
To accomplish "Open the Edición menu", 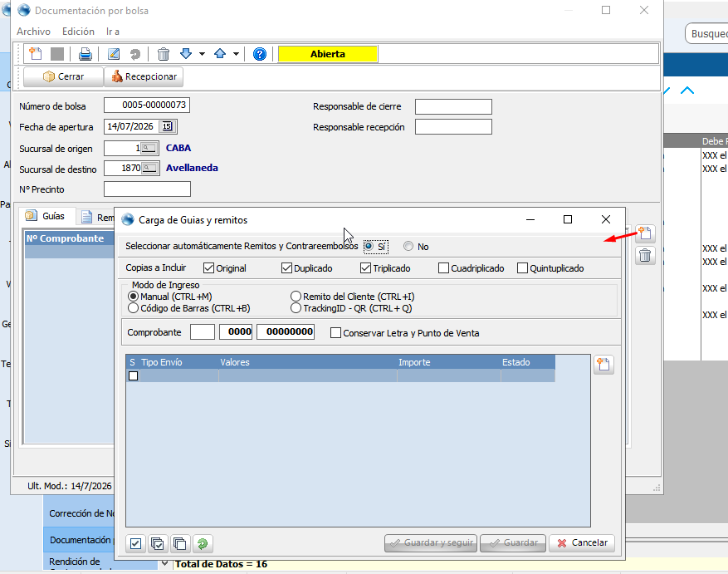I will pos(78,31).
